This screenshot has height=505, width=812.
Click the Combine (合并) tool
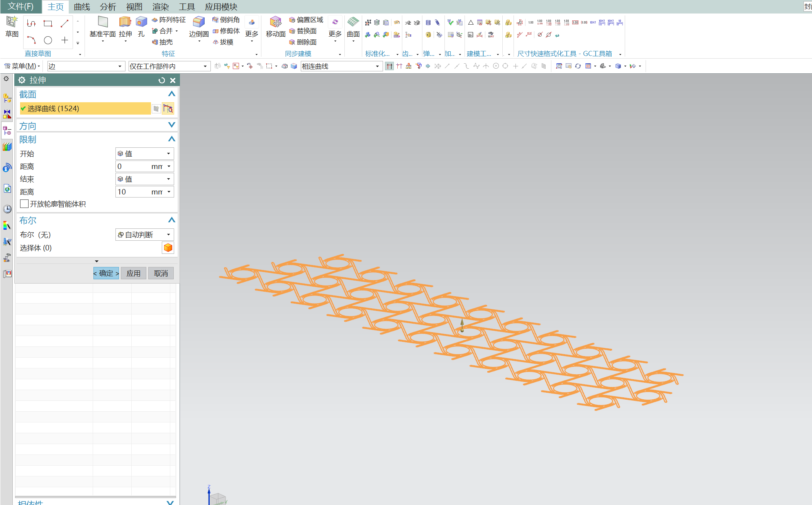point(165,31)
